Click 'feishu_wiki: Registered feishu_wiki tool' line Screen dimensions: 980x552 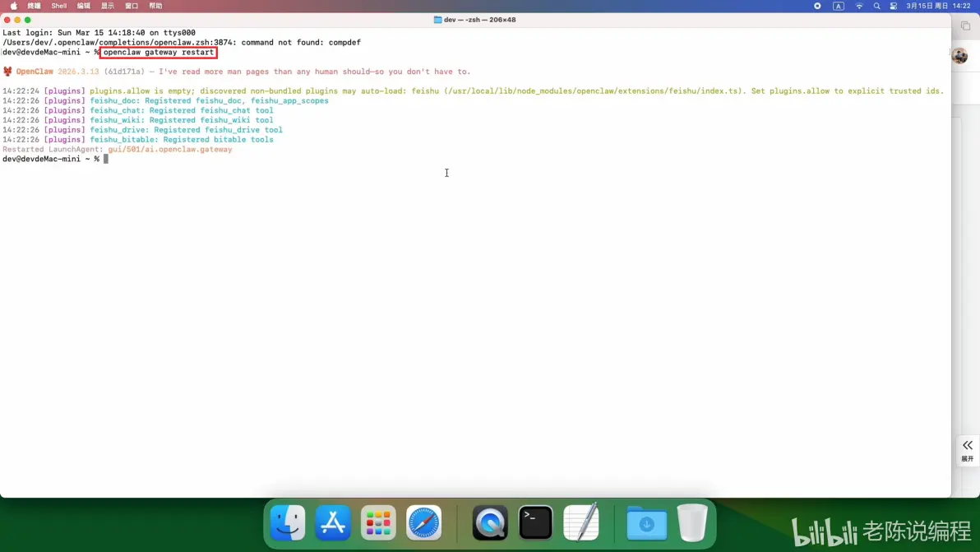[x=138, y=120]
